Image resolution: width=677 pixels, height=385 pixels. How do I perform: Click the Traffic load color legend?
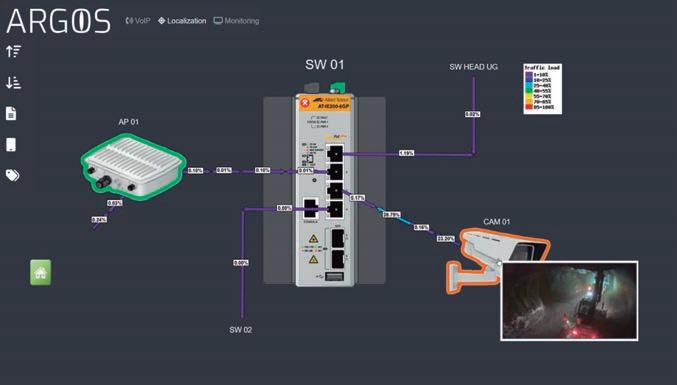(542, 88)
